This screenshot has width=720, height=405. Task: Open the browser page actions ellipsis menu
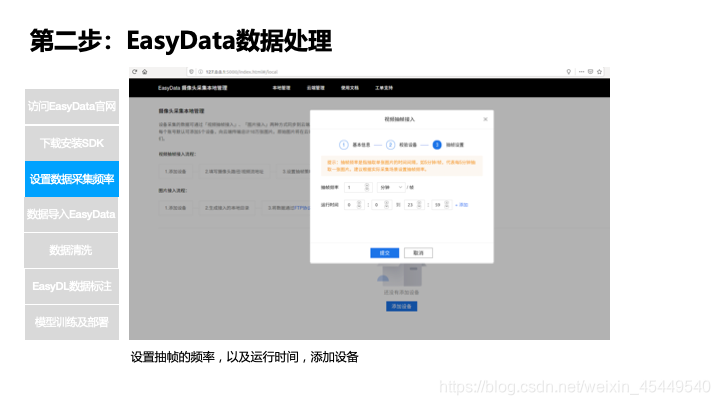(x=581, y=72)
